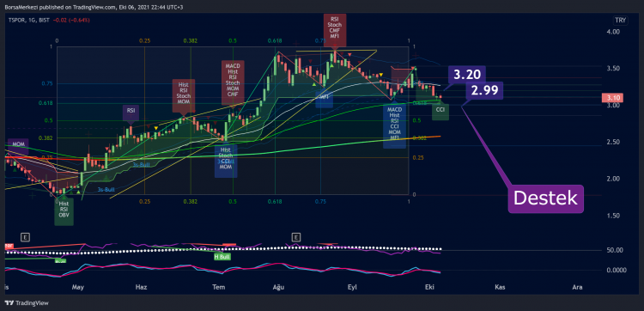The width and height of the screenshot is (644, 311).
Task: Click the TradingView logo in the footer
Action: (x=27, y=303)
